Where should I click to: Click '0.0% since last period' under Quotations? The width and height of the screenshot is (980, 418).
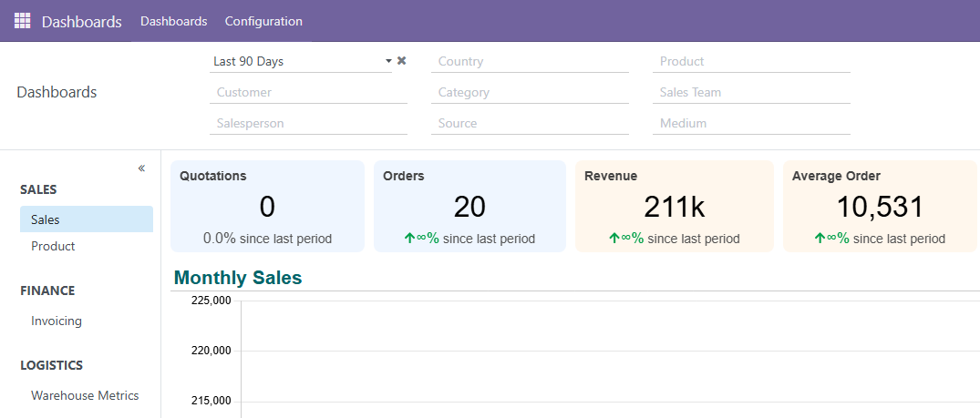tap(267, 239)
